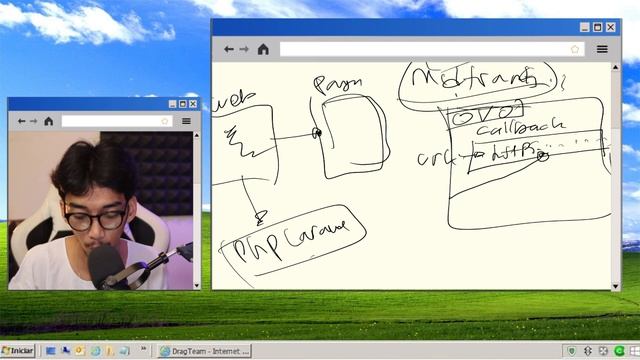Close the small webcam window

pos(193,104)
